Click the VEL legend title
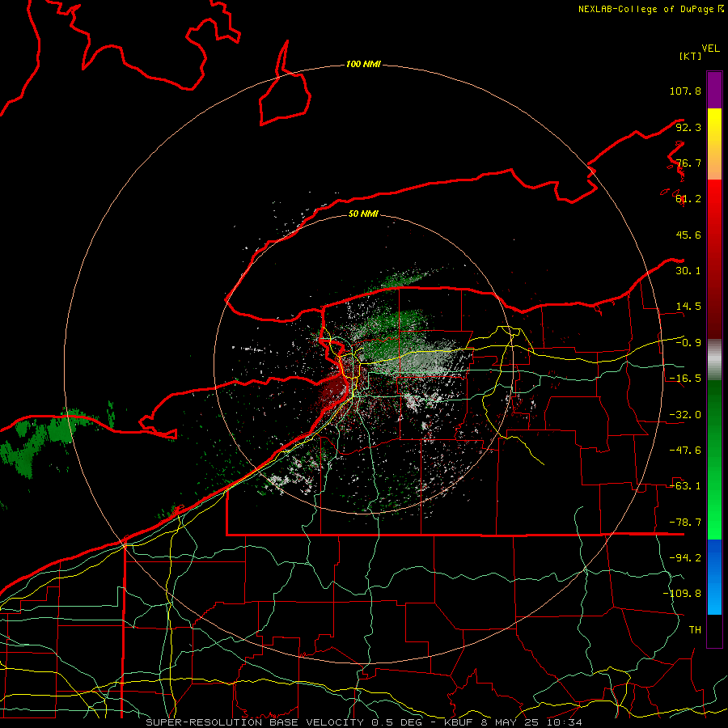 pos(710,49)
